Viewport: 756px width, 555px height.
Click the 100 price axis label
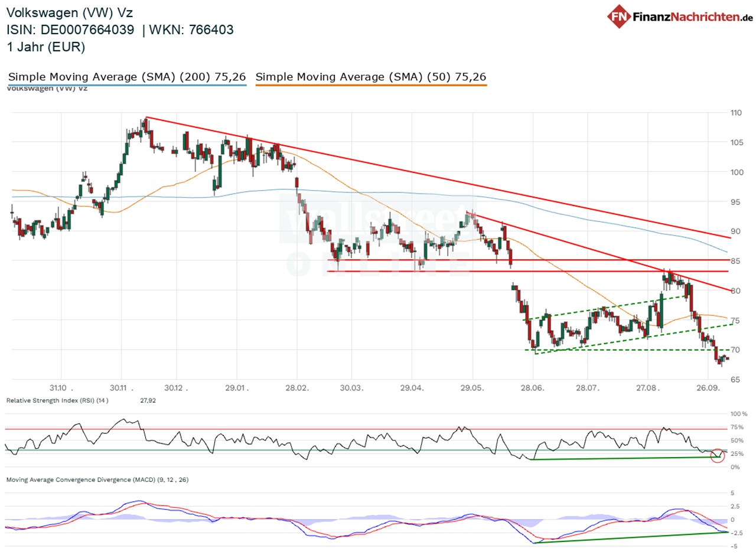pos(738,172)
